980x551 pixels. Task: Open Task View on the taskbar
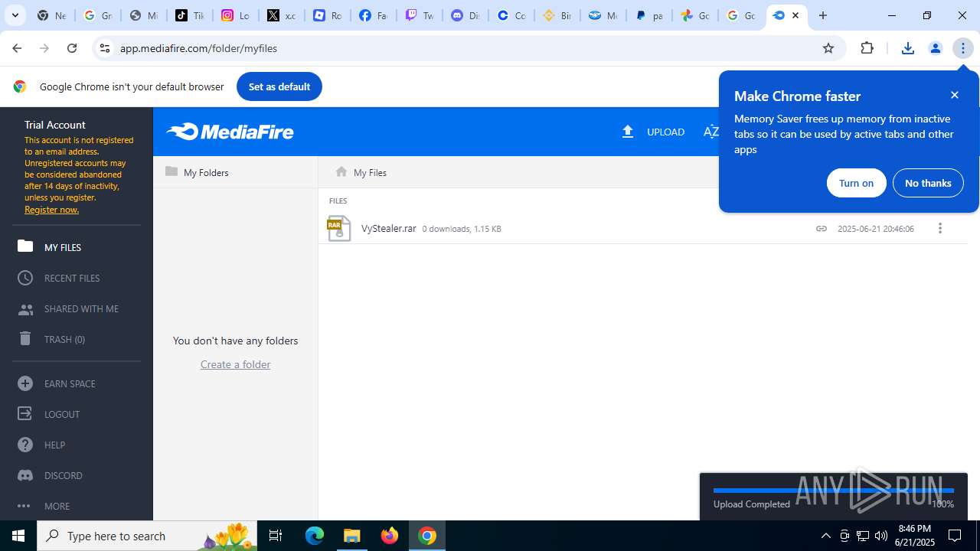[x=276, y=536]
